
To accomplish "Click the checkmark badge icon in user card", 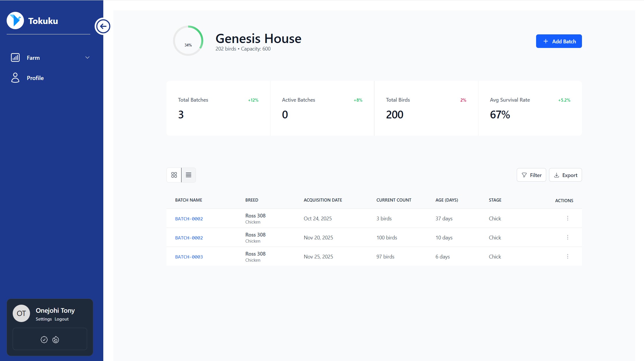I will [44, 340].
